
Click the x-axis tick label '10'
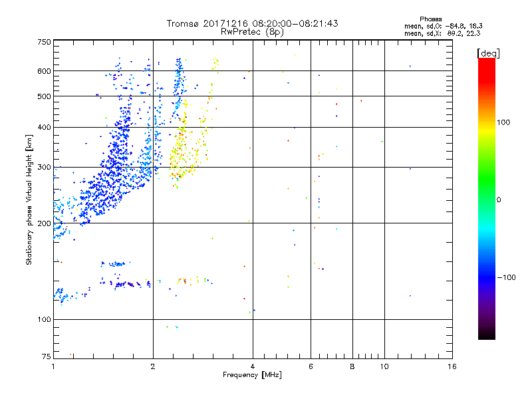tap(384, 366)
